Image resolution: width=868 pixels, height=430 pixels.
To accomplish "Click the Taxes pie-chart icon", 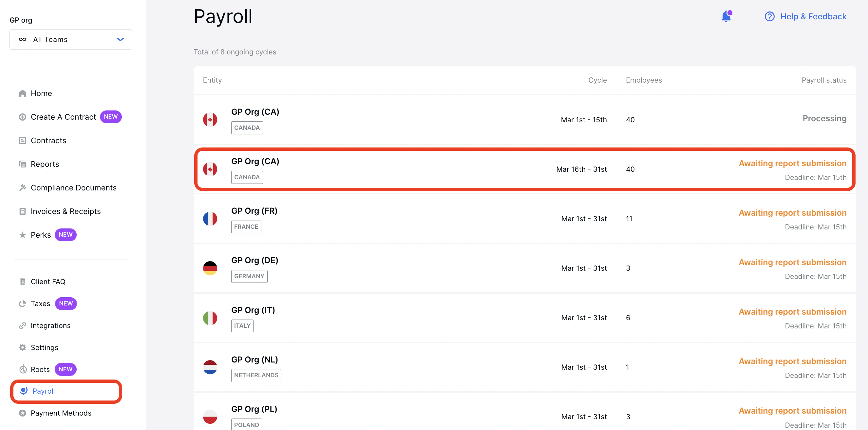I will tap(22, 303).
